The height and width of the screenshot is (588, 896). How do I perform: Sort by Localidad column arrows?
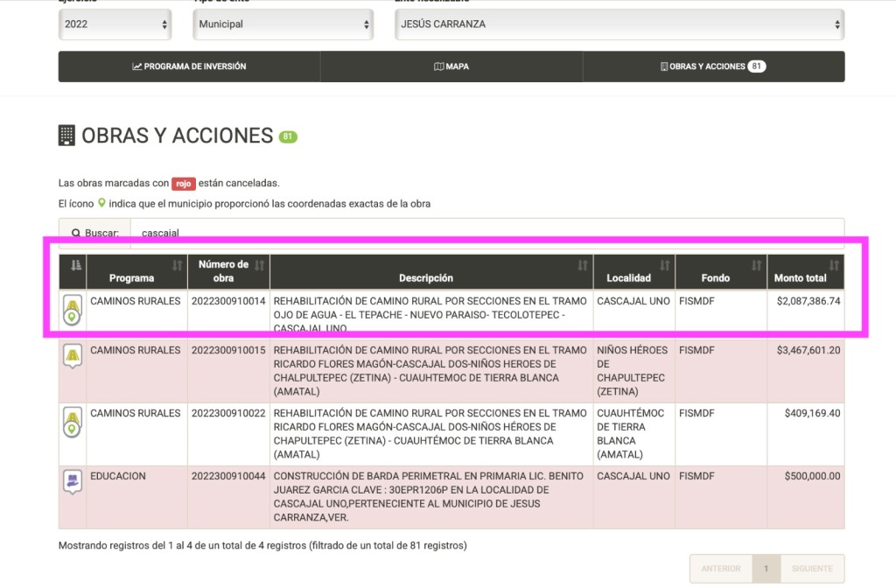pos(665,266)
